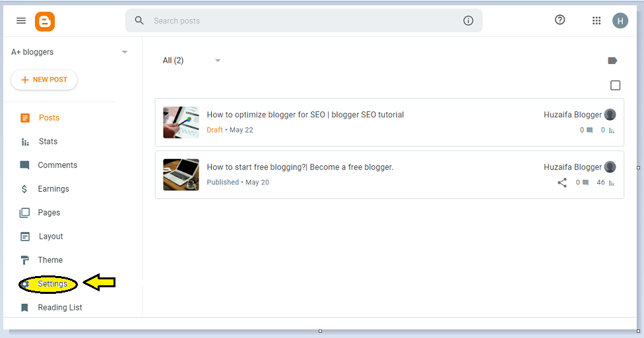The image size is (644, 338).
Task: Open Earnings section
Action: coord(53,188)
